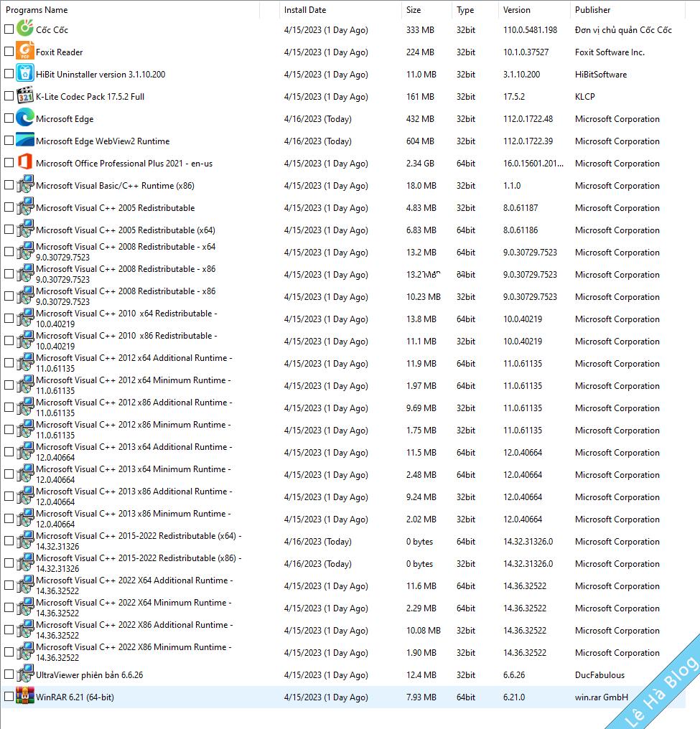Check the checkbox next to Cốc Cốc

pyautogui.click(x=9, y=29)
